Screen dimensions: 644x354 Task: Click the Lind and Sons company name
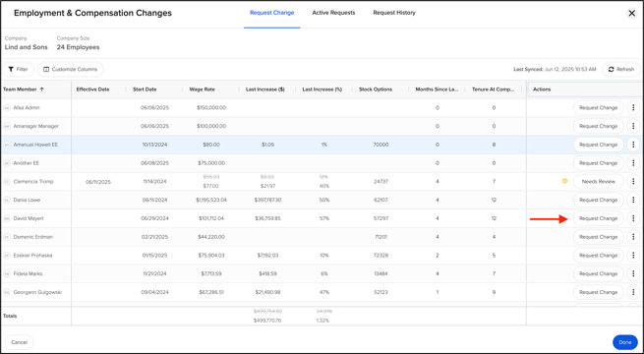click(x=26, y=47)
